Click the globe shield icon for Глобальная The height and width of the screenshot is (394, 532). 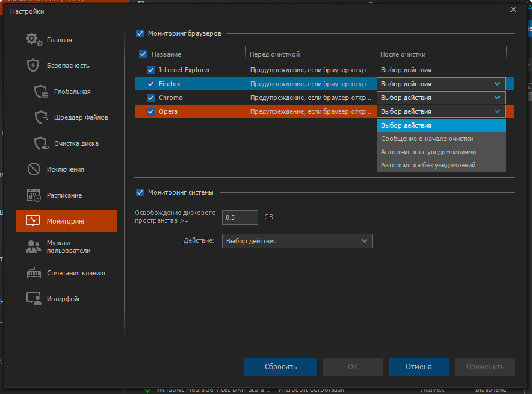pos(41,92)
